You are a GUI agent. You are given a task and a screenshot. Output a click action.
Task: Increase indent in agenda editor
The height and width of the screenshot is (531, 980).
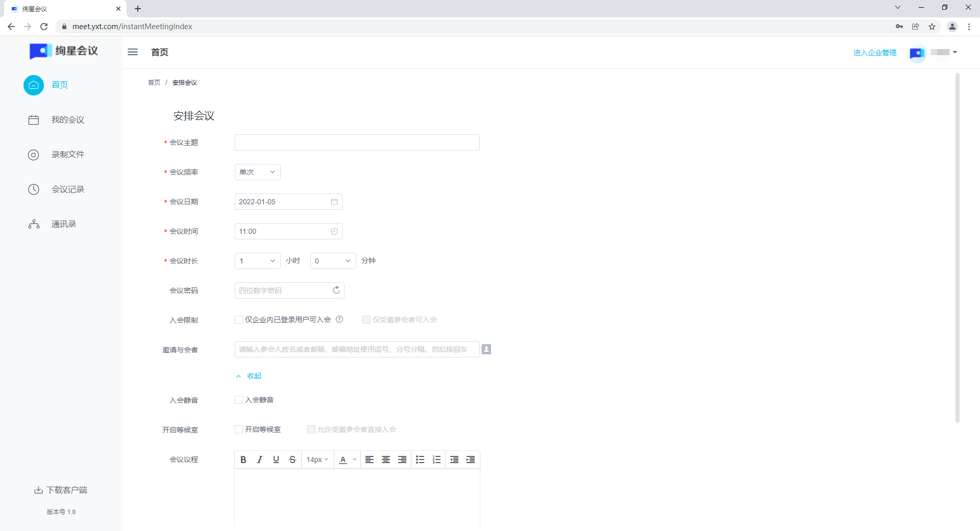(471, 460)
